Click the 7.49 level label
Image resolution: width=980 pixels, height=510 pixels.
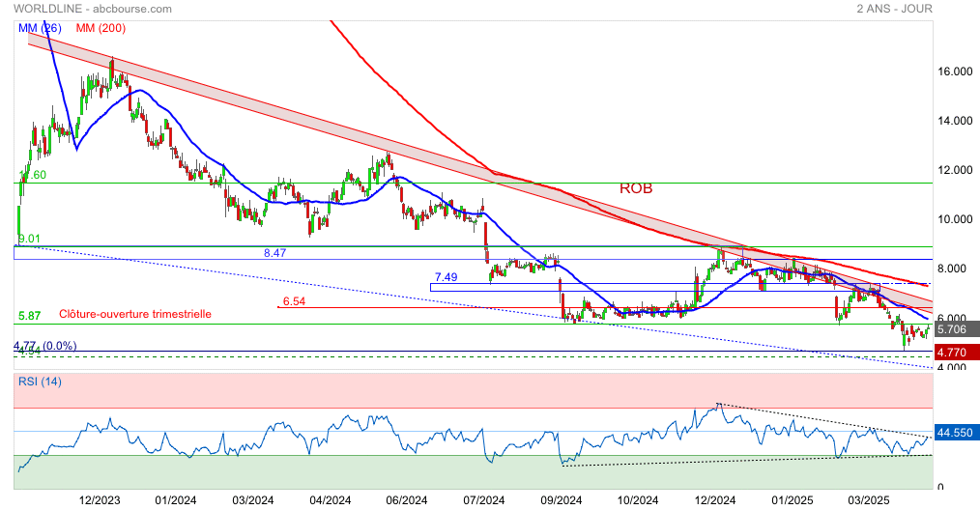447,277
